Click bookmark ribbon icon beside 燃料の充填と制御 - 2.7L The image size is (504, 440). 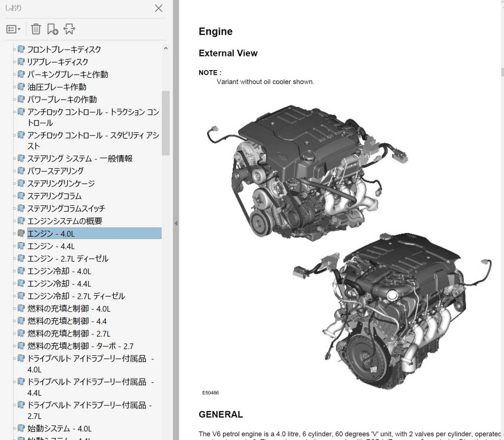[x=21, y=334]
